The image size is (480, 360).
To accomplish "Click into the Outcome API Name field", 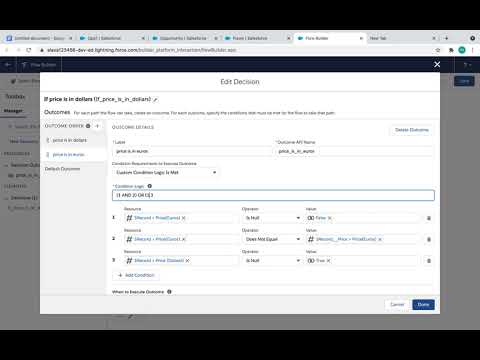I will (355, 151).
